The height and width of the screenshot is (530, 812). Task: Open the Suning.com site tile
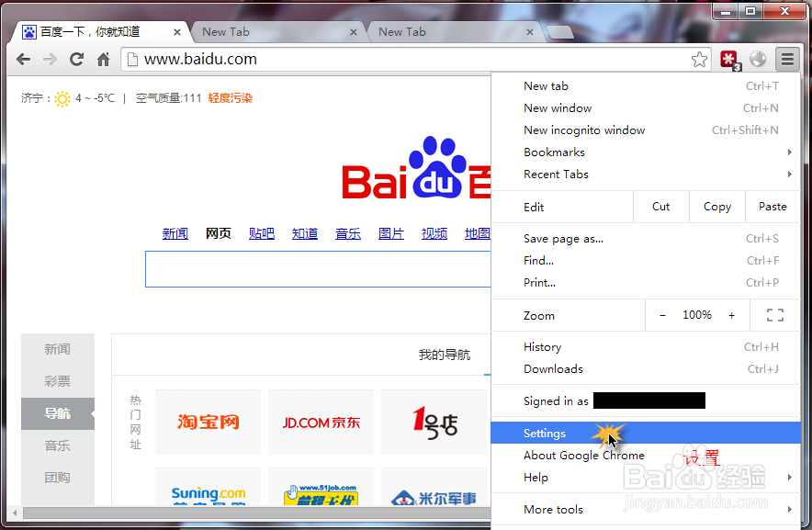click(x=209, y=487)
